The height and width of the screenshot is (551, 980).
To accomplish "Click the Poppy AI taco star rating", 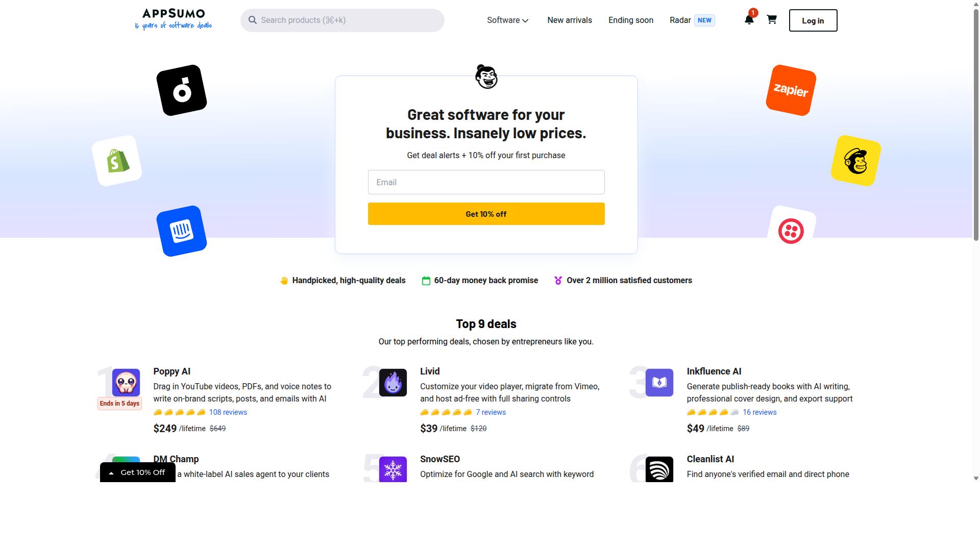I will pos(180,412).
